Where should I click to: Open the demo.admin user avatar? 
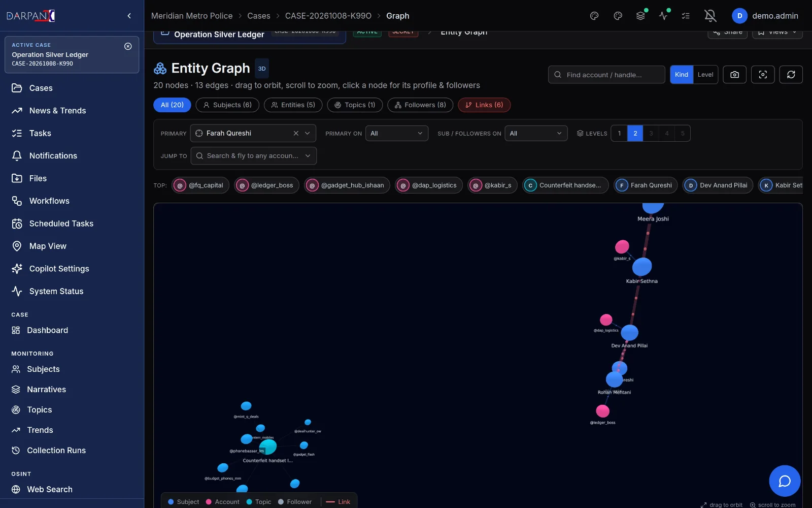coord(739,16)
